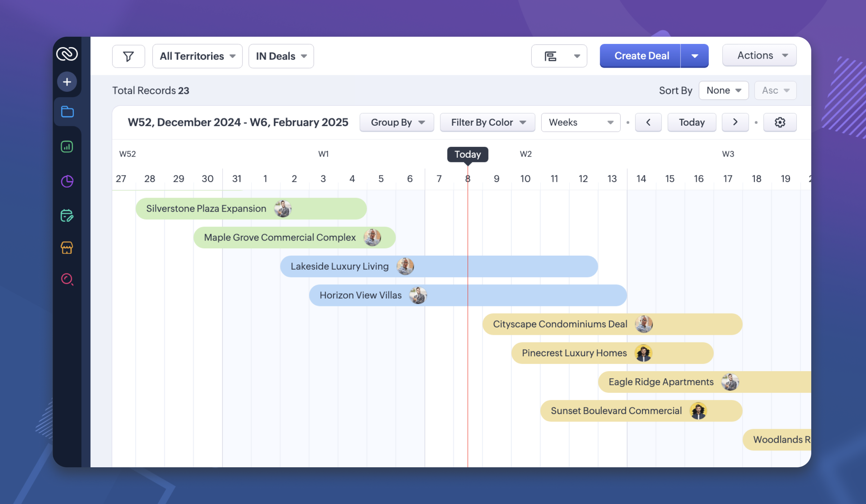
Task: Click the plus add button in sidebar
Action: [x=67, y=82]
